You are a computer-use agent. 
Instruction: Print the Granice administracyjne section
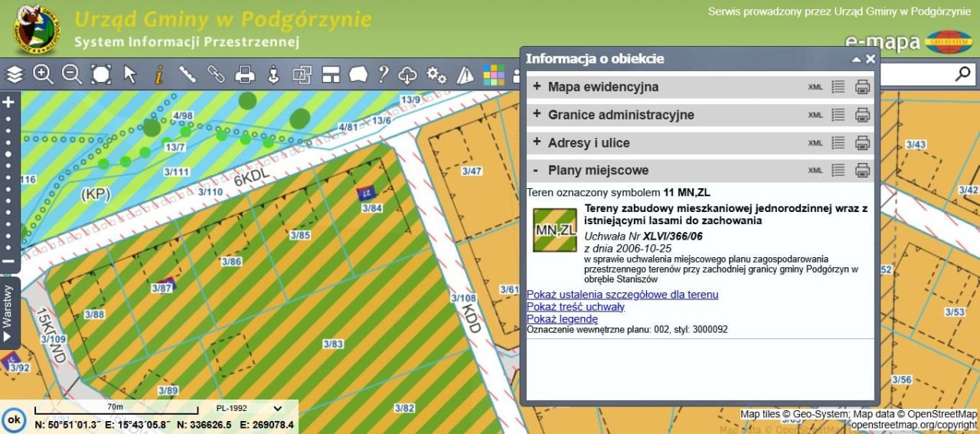[x=863, y=115]
